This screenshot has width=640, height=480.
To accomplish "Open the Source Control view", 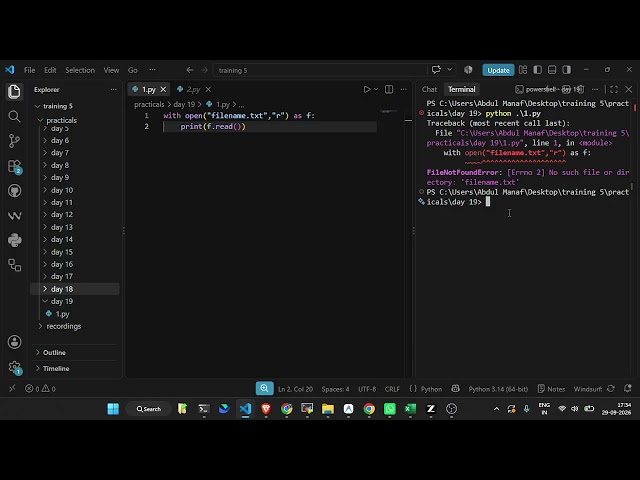I will (14, 141).
